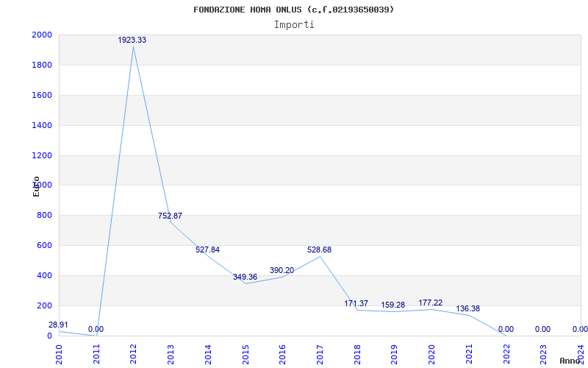Click the 177.22 data label
The image size is (588, 368).
coord(431,302)
